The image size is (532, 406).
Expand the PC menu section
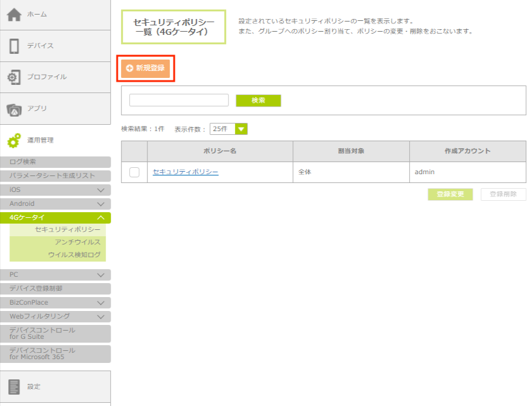(x=100, y=275)
